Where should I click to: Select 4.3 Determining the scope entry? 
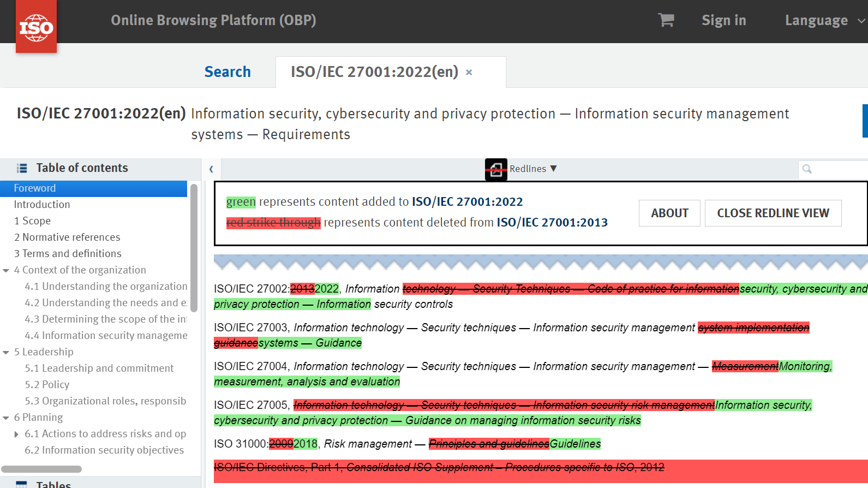click(106, 319)
